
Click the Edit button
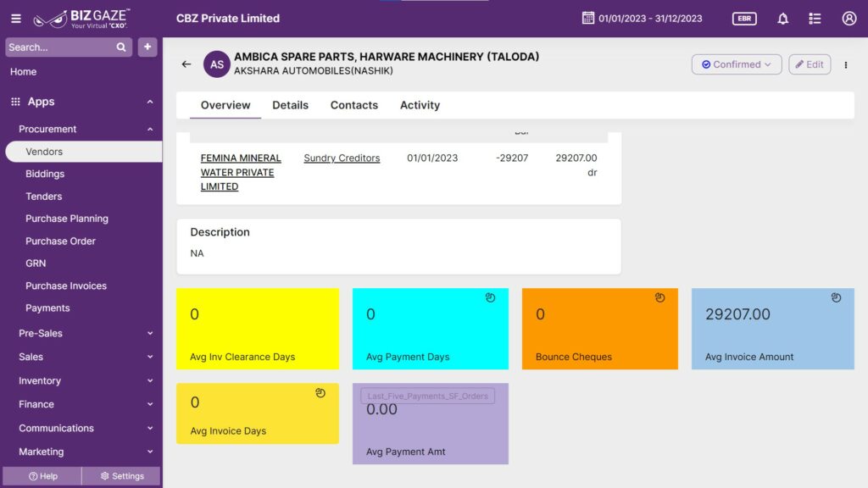tap(810, 64)
